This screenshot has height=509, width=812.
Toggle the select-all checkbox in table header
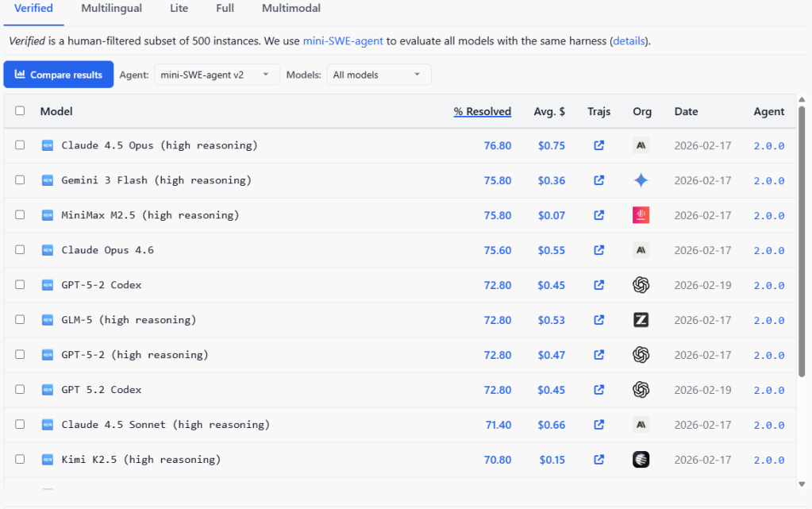[x=20, y=111]
